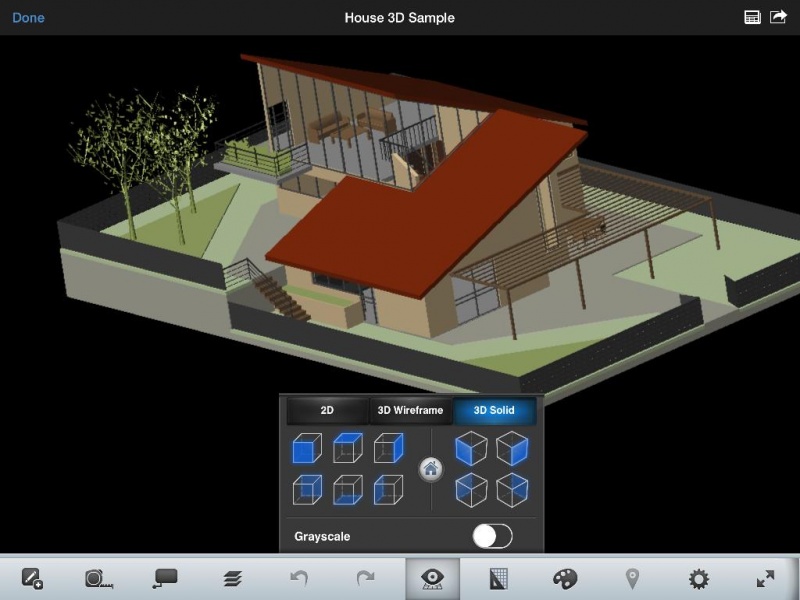
Task: Select front face cube view
Action: point(307,448)
